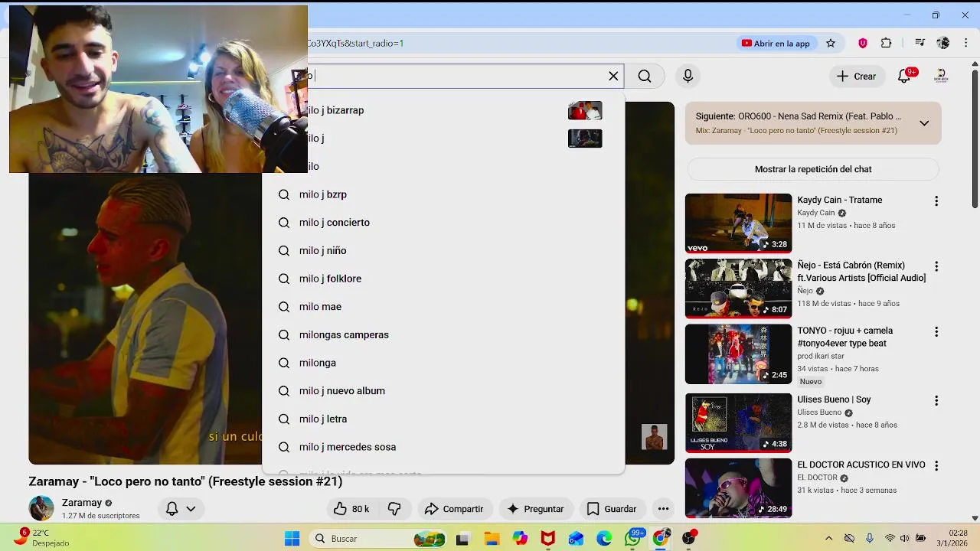This screenshot has width=980, height=551.
Task: Open the uBlock shield extension icon
Action: point(863,43)
